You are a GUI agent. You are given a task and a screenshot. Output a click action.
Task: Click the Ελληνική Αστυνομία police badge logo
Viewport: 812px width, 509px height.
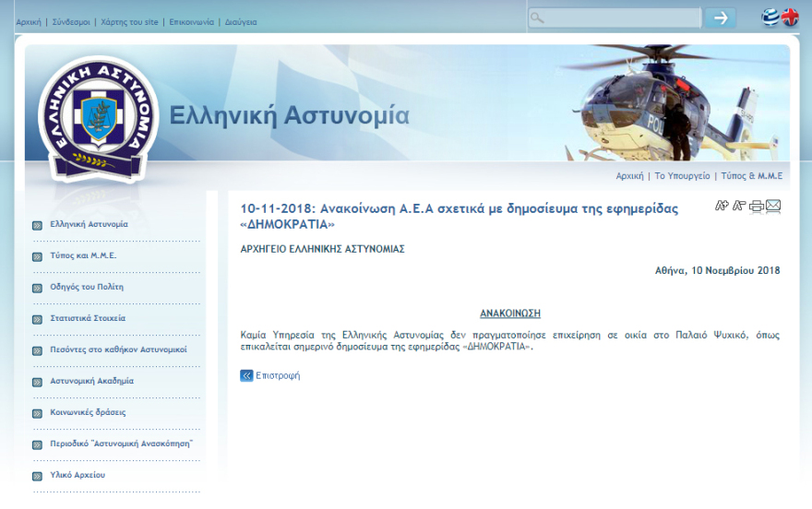point(99,120)
